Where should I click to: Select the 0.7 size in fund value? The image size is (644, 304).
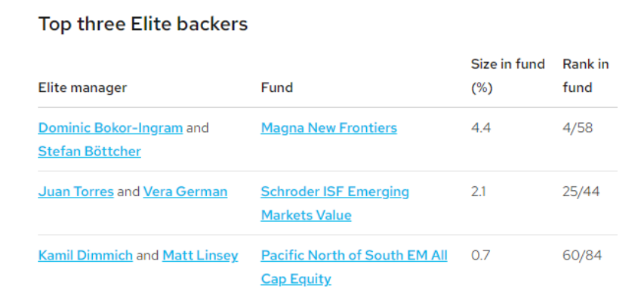pyautogui.click(x=479, y=256)
